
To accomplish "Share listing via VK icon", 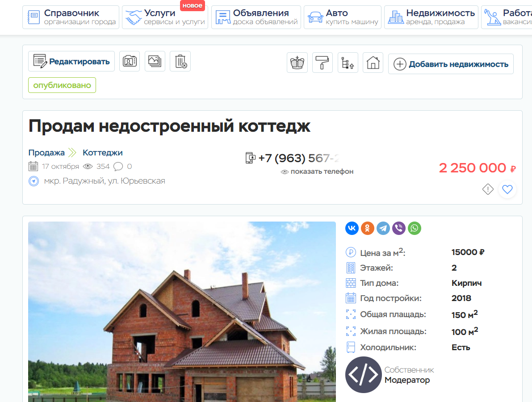I will point(352,228).
